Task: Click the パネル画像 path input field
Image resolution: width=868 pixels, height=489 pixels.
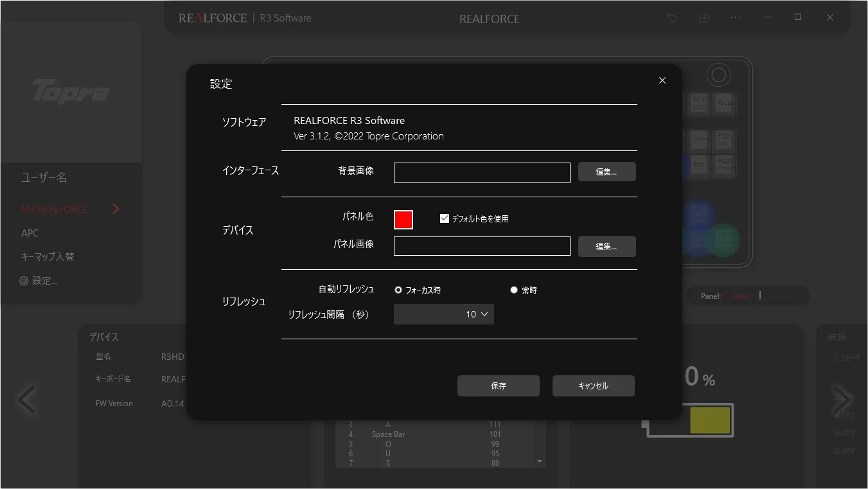Action: [482, 246]
